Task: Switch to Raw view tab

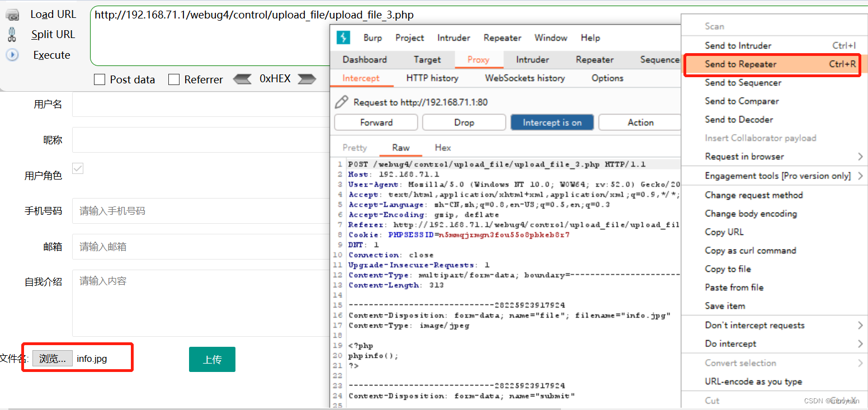Action: point(401,148)
